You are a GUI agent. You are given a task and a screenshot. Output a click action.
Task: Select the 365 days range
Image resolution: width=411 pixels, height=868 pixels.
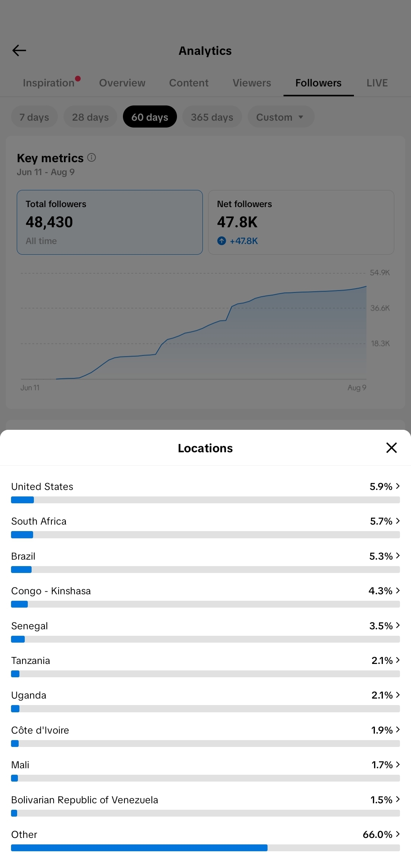pos(212,117)
